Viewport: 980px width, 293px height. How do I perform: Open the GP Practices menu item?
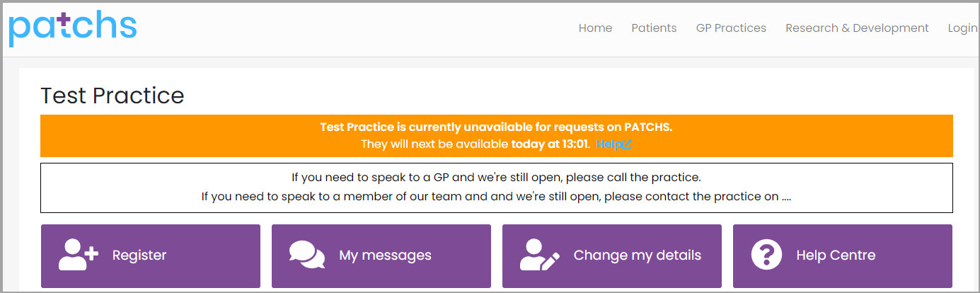coord(731,28)
